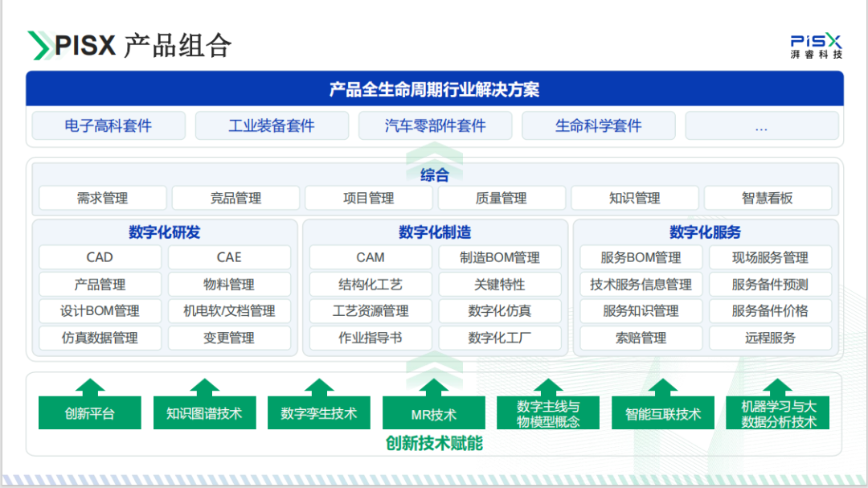
Task: Click the 数字化研发 heading
Action: [165, 232]
